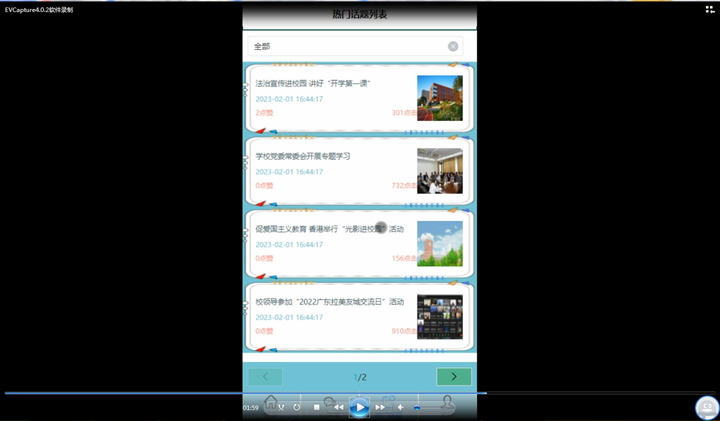Open topic 学校党委常委会开展专题学习
720x421 pixels.
tap(303, 157)
